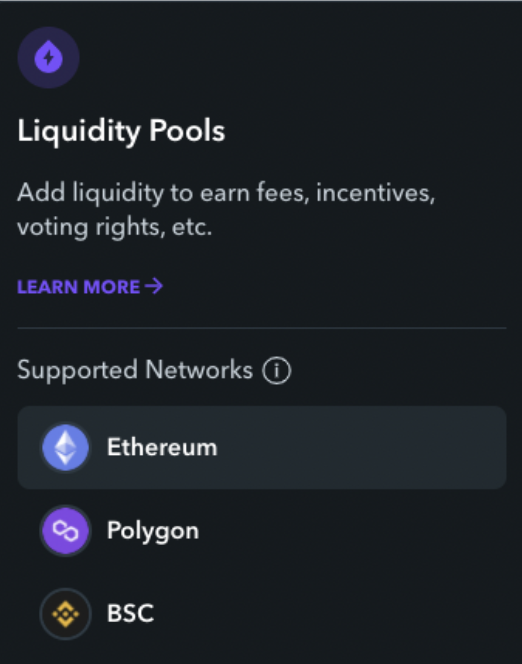
Task: Click the Polygon text label
Action: [153, 531]
